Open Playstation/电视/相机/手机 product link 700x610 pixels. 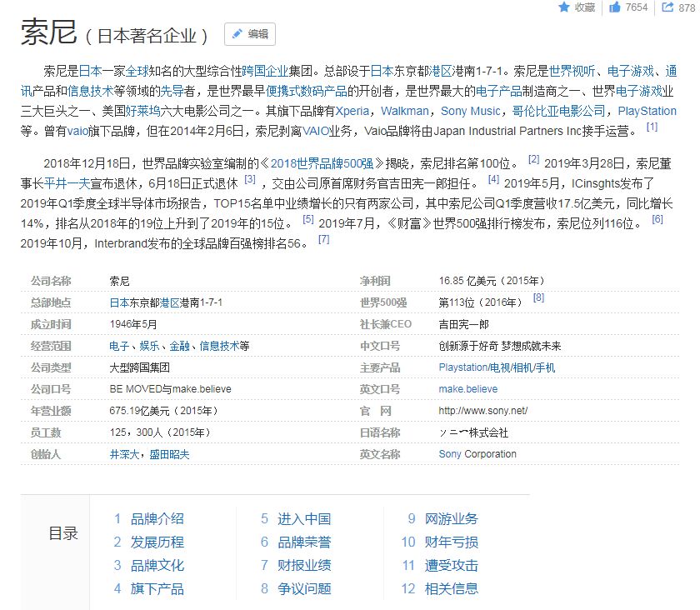tap(497, 367)
